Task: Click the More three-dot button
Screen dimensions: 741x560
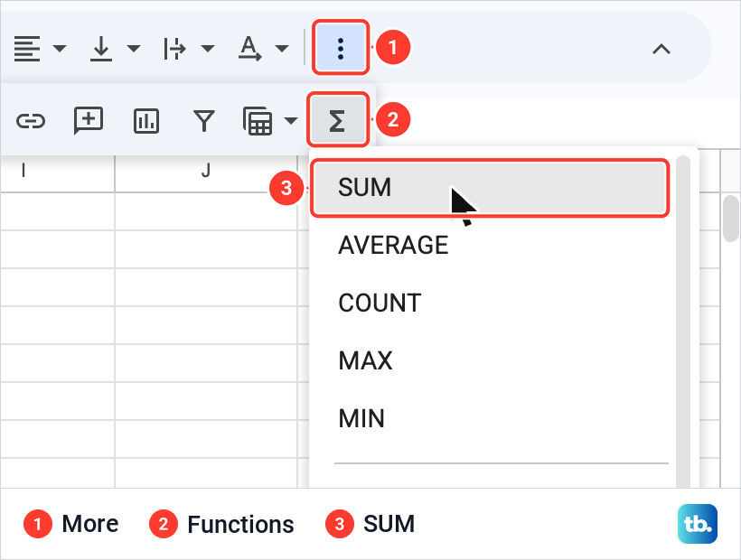Action: [x=341, y=48]
